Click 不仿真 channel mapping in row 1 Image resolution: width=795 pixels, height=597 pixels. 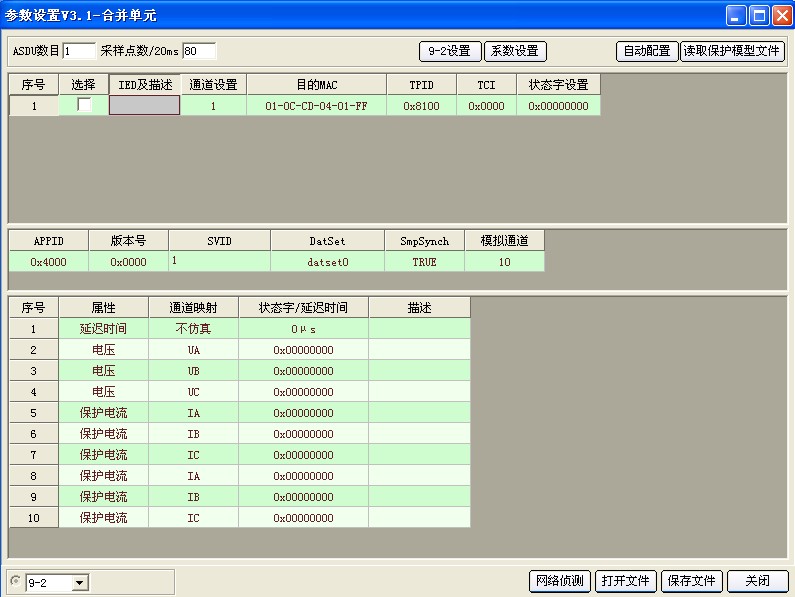[x=193, y=329]
